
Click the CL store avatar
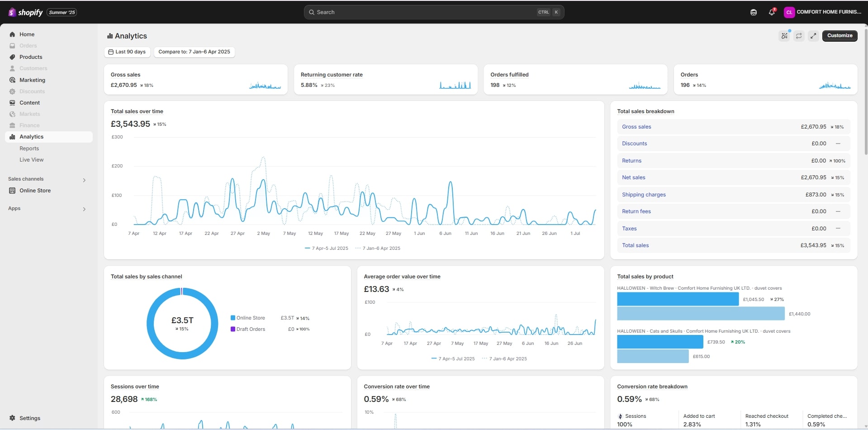tap(789, 12)
